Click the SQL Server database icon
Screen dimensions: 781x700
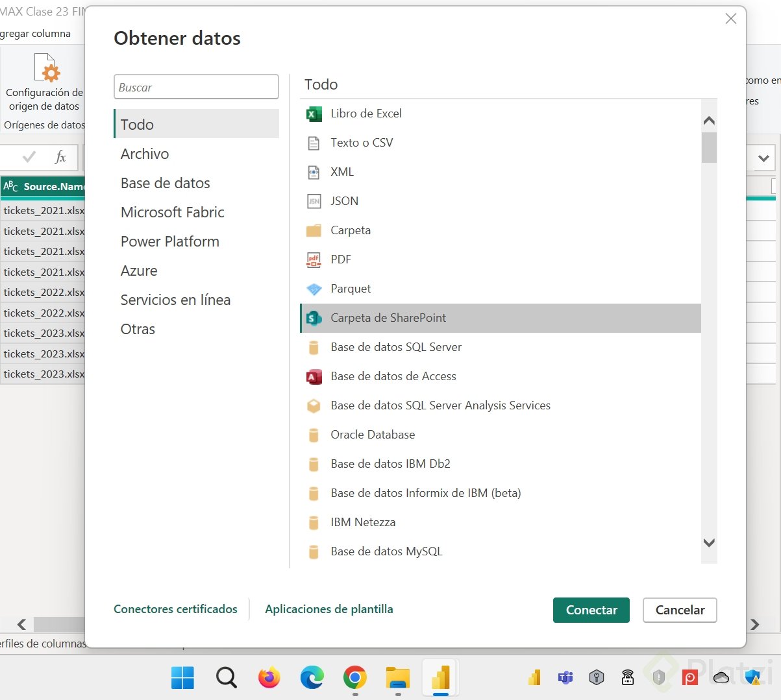tap(314, 348)
